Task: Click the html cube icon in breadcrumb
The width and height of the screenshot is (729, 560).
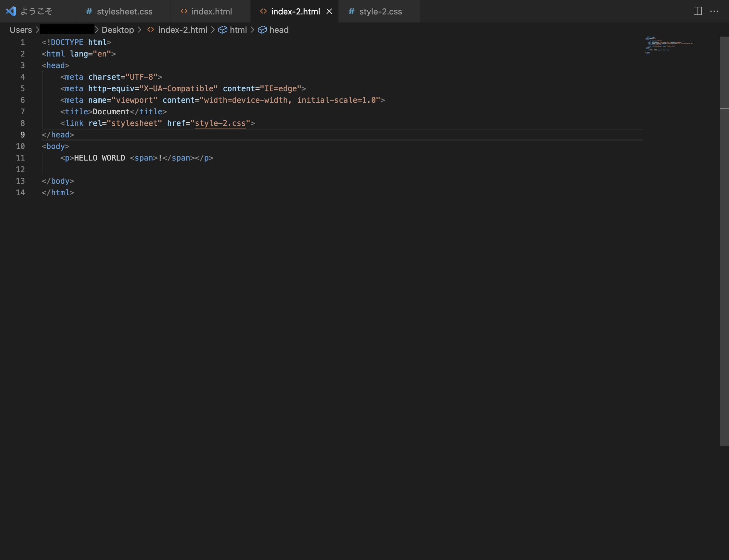Action: (223, 30)
